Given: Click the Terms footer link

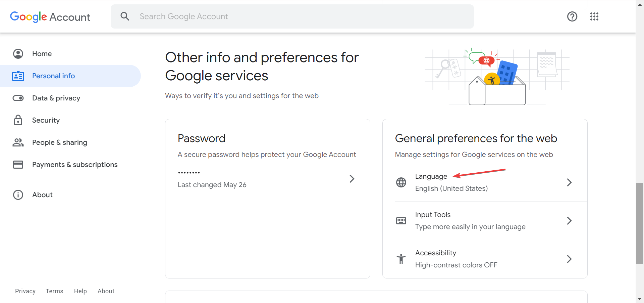Looking at the screenshot, I should coord(54,291).
